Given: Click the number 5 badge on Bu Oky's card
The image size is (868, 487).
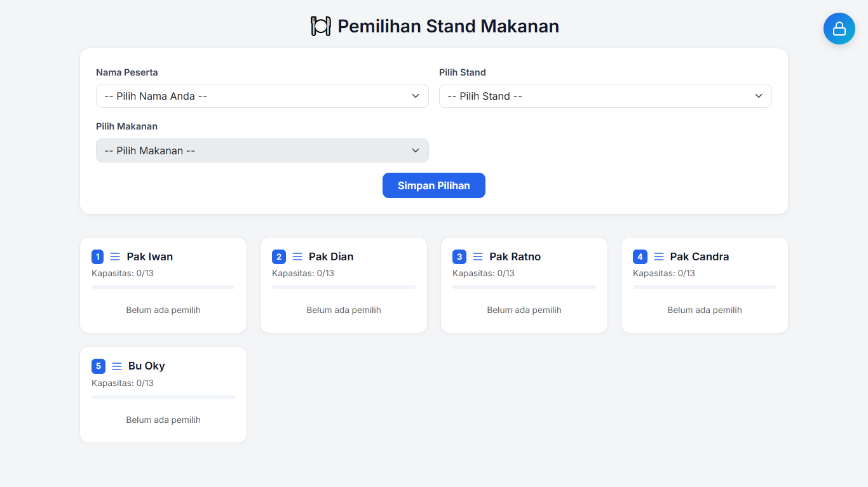Looking at the screenshot, I should point(98,366).
